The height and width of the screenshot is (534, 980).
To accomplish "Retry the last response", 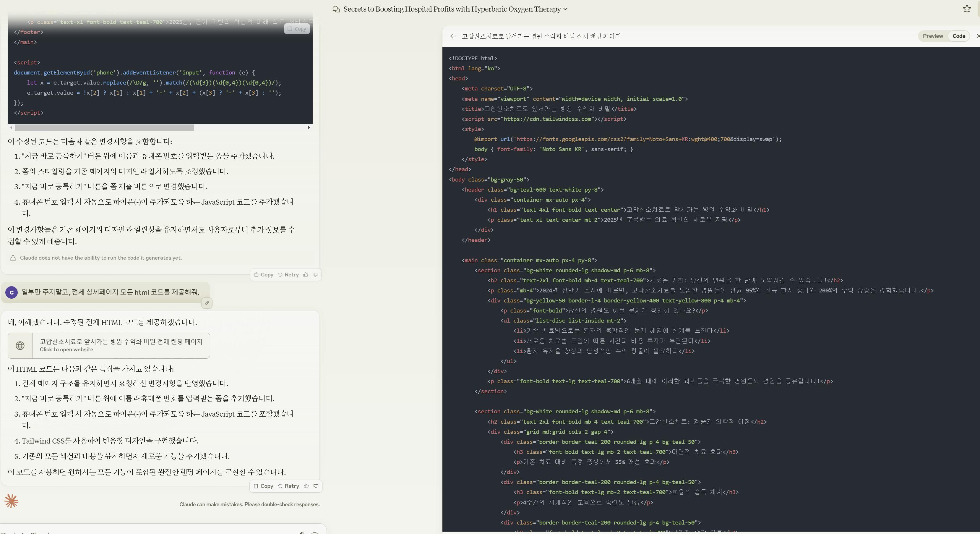I will pyautogui.click(x=288, y=486).
